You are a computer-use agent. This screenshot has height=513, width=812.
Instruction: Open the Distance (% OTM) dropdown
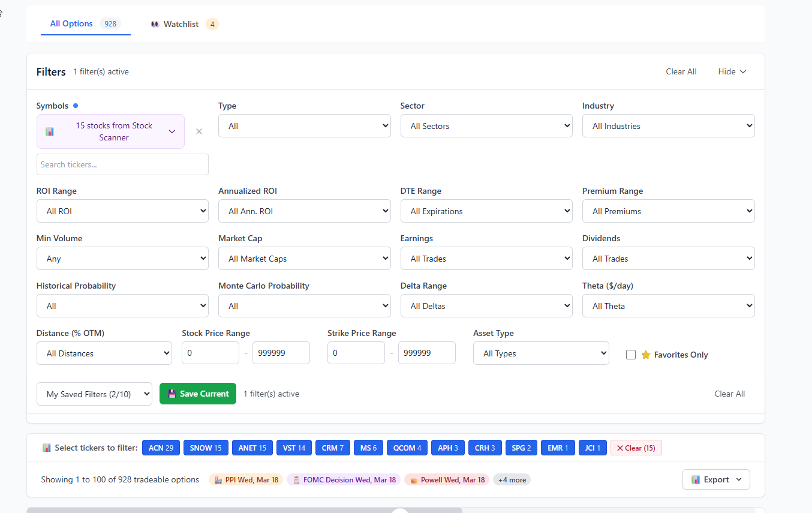(x=104, y=353)
